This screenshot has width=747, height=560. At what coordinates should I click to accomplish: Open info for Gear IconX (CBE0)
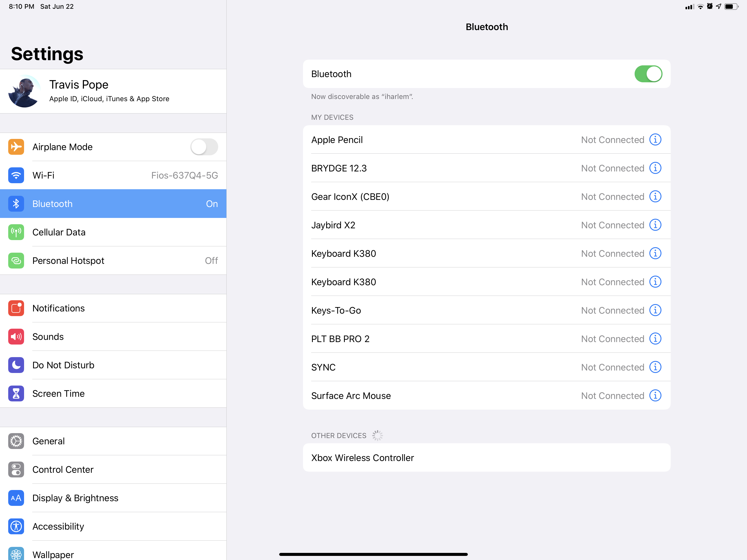[x=655, y=196]
